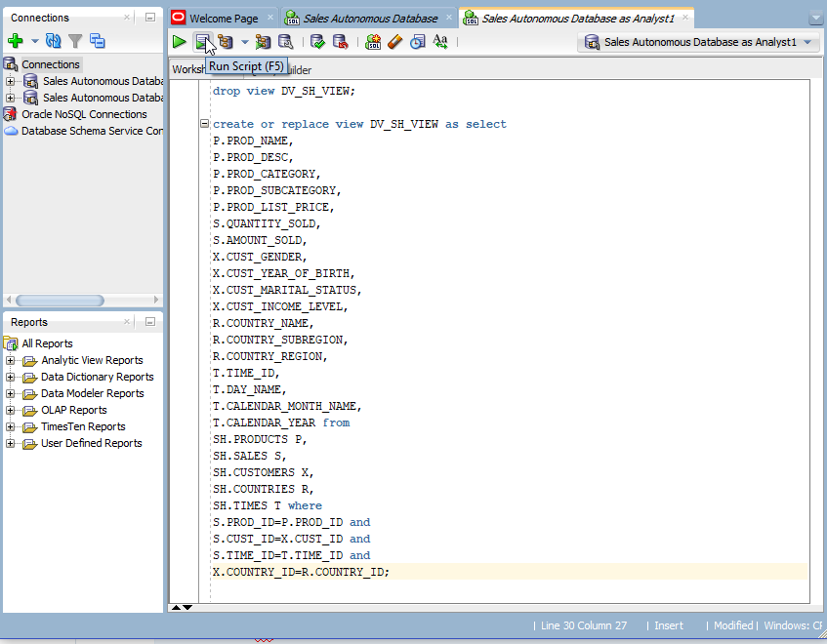The height and width of the screenshot is (644, 827).
Task: Click the Welcome Page tab Oracle icon
Action: pos(179,18)
